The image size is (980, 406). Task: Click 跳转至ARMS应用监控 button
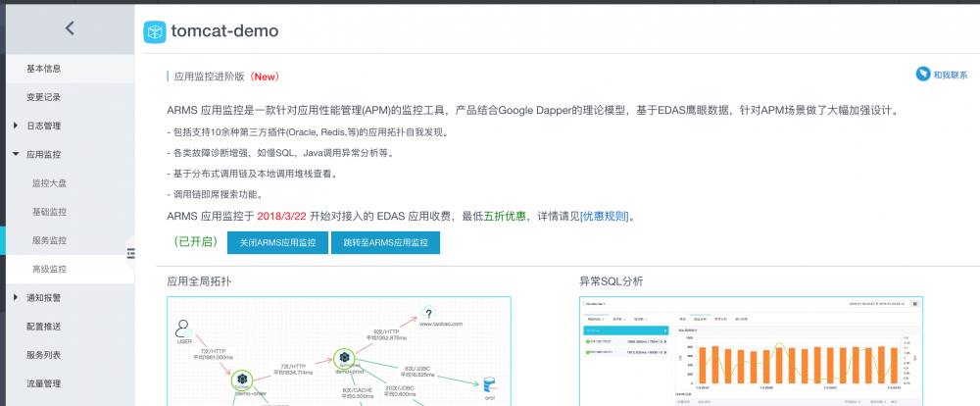point(385,243)
